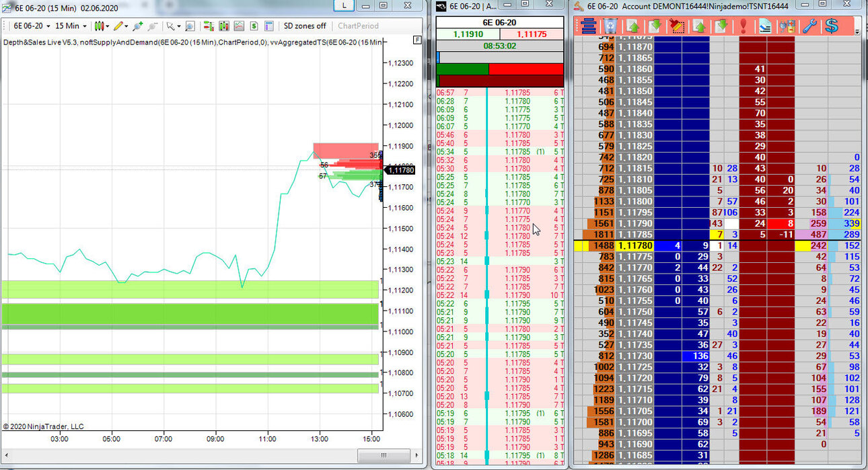The image size is (868, 470).
Task: Activate the zoom magnifier chart tool
Action: 190,26
